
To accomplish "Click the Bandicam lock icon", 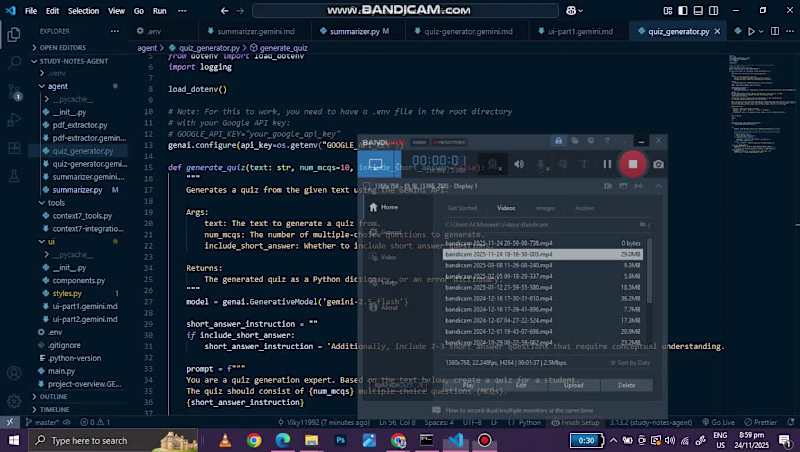I will click(x=559, y=140).
